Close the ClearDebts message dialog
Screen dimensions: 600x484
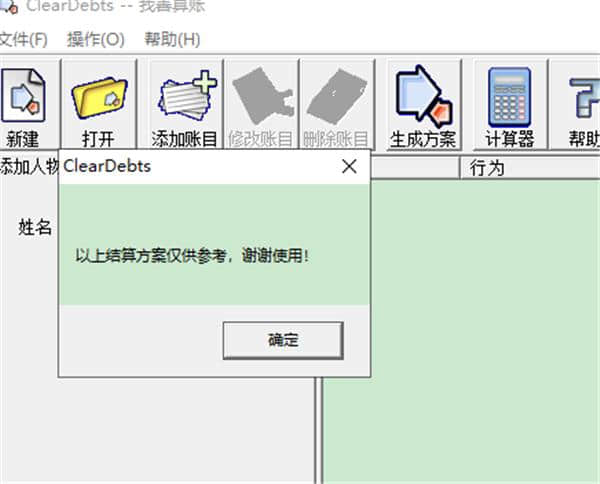[349, 166]
